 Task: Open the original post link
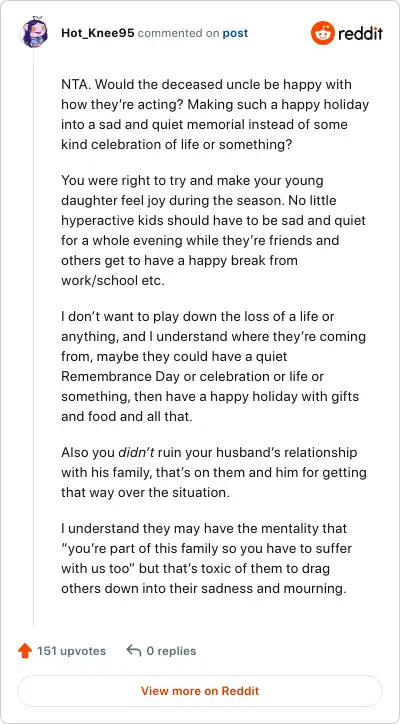(235, 33)
